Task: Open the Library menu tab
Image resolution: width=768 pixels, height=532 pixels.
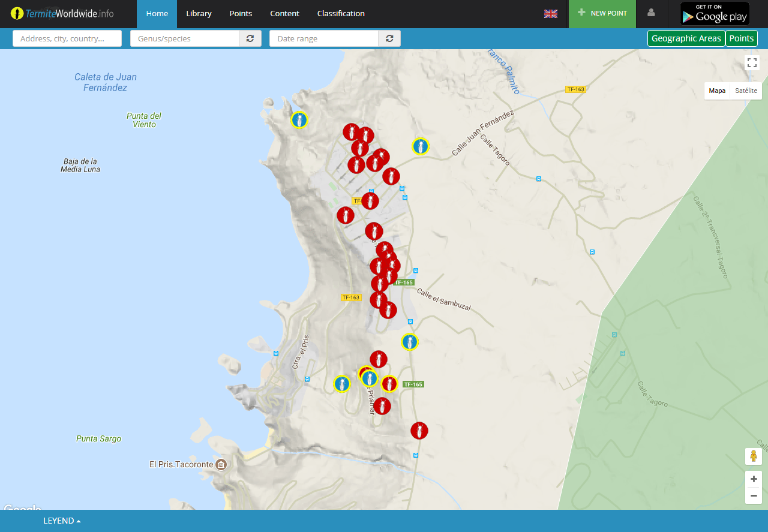Action: point(199,14)
